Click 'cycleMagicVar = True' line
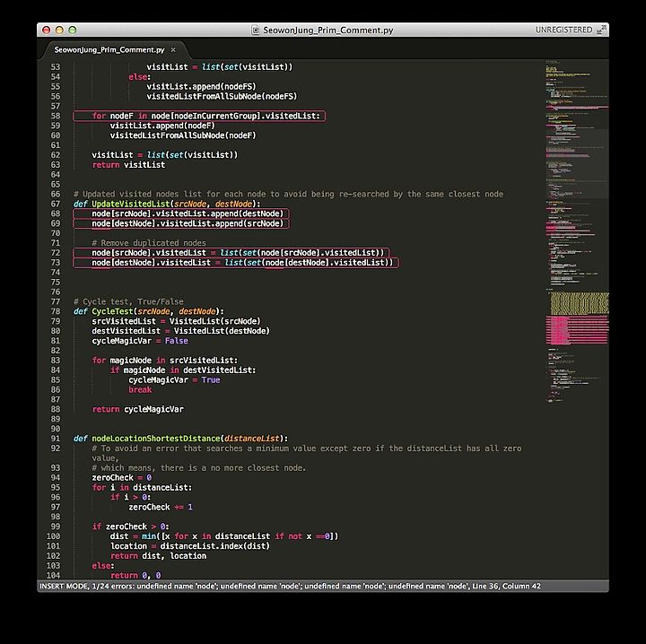The image size is (646, 644). point(174,380)
